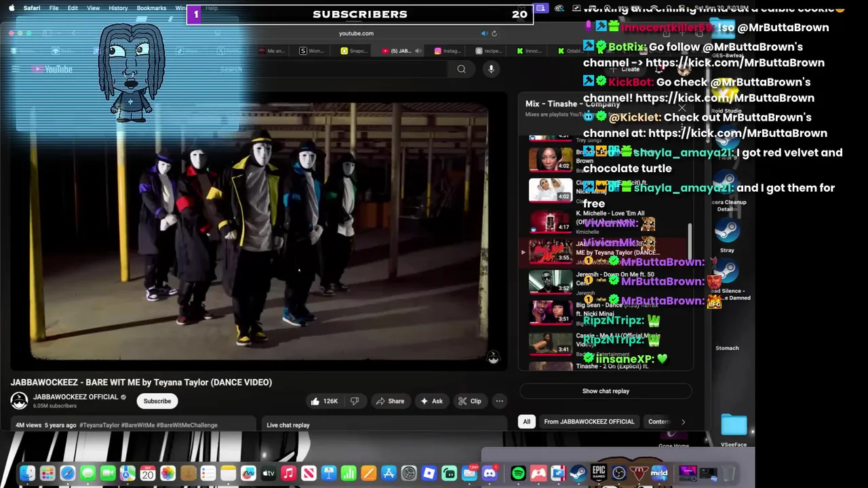The width and height of the screenshot is (868, 488).
Task: Open the History menu
Action: [x=118, y=8]
